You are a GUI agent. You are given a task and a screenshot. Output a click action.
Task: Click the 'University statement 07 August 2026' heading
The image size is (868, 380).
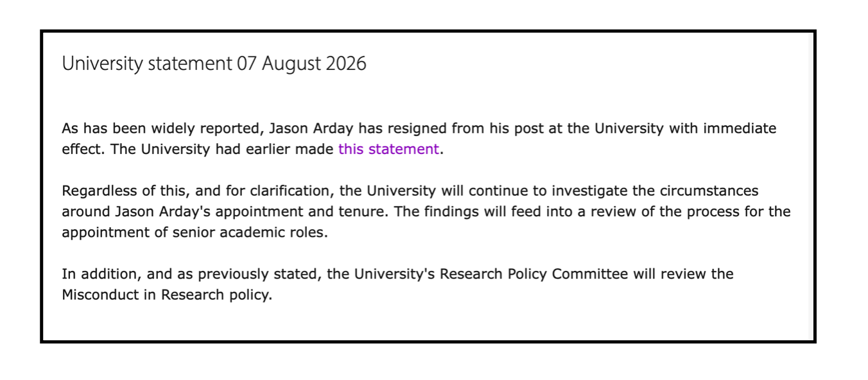click(x=214, y=64)
